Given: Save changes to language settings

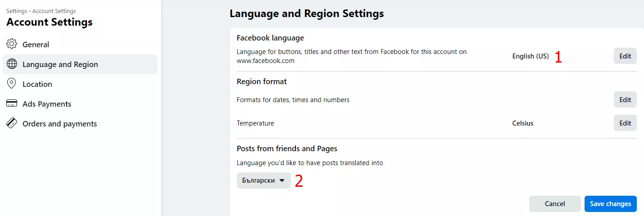Looking at the screenshot, I should (611, 204).
